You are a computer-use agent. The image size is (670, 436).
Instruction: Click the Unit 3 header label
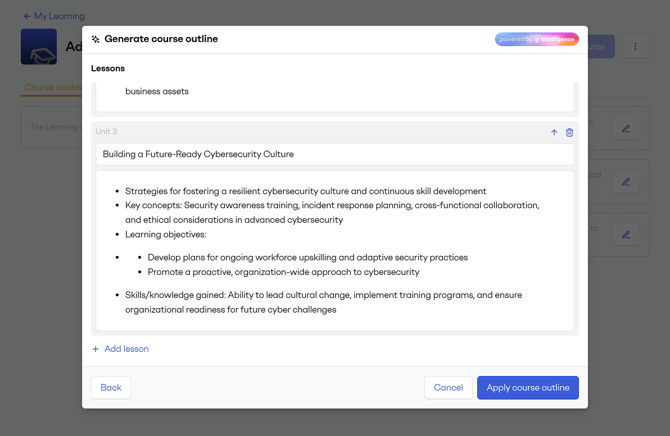click(x=106, y=132)
